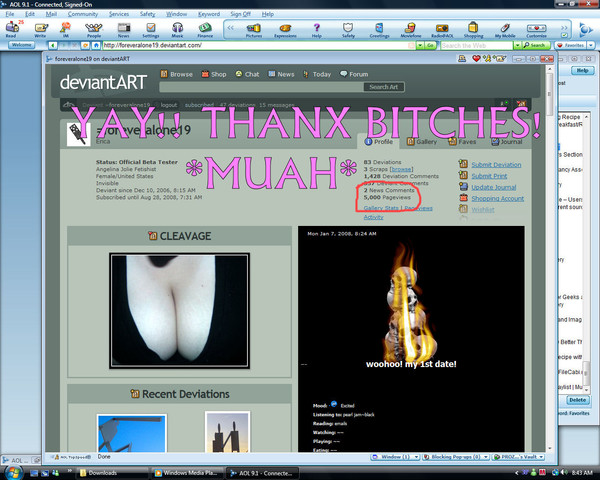
Task: Click the Moviefone icon
Action: (x=411, y=29)
